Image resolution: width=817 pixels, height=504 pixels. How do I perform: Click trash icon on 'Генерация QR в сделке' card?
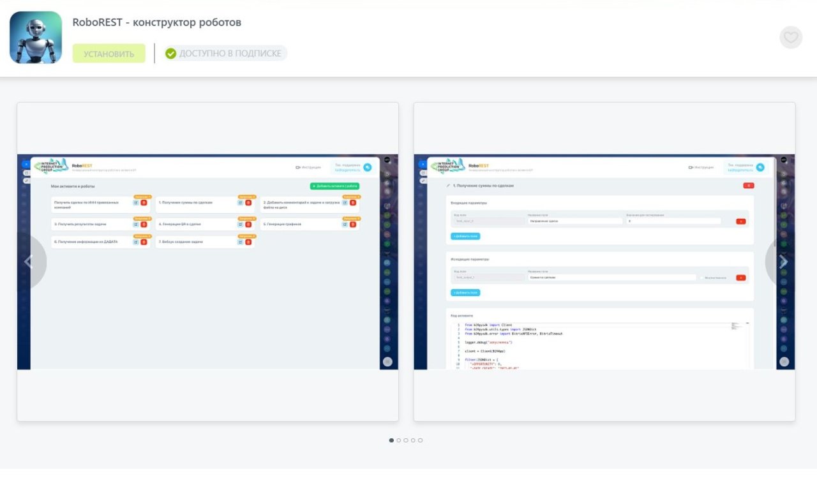(248, 225)
